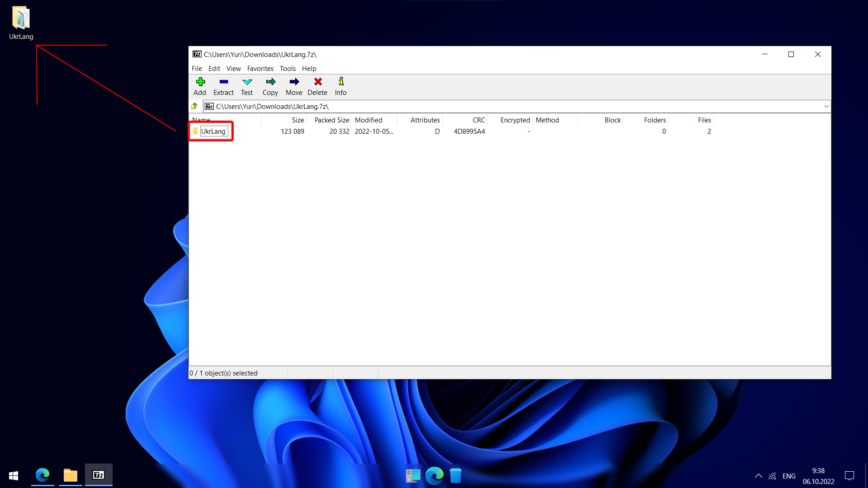Sort by the Modified column header

[x=368, y=120]
